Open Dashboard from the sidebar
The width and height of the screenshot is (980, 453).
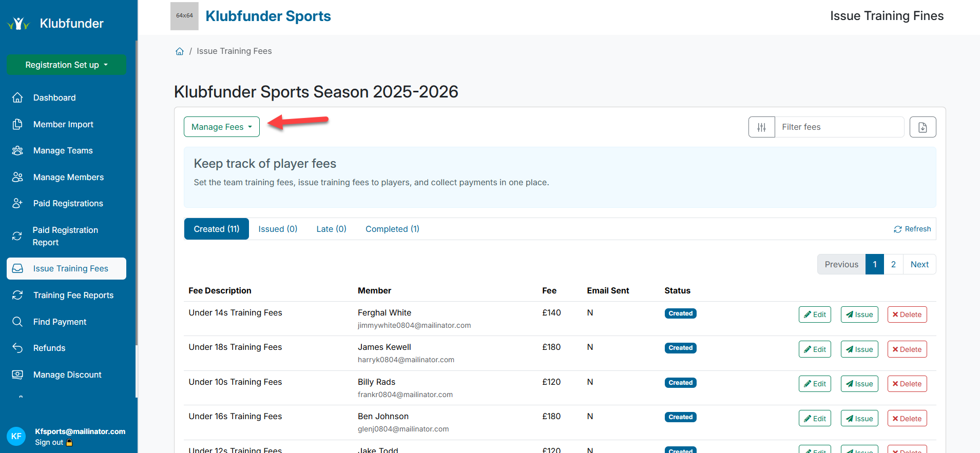[x=54, y=97]
